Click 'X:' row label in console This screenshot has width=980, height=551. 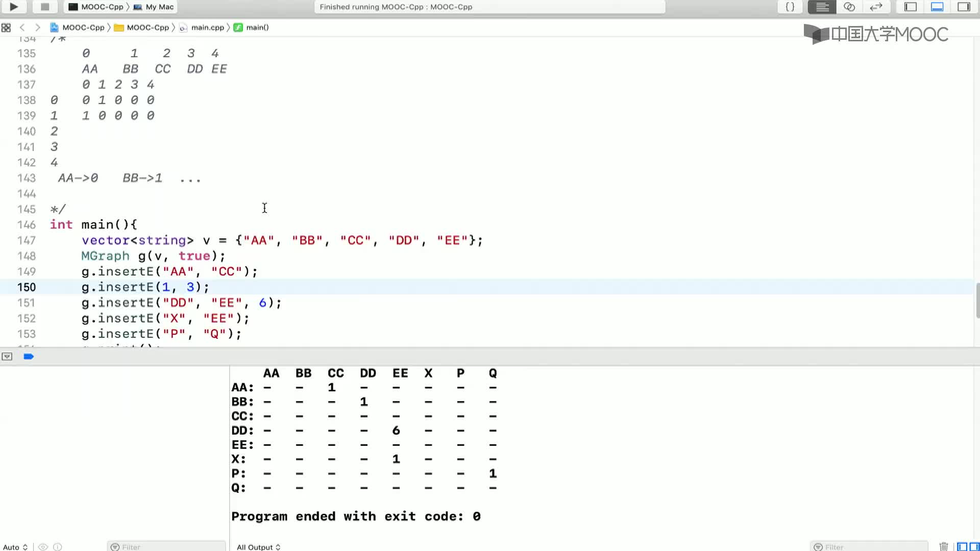(238, 459)
